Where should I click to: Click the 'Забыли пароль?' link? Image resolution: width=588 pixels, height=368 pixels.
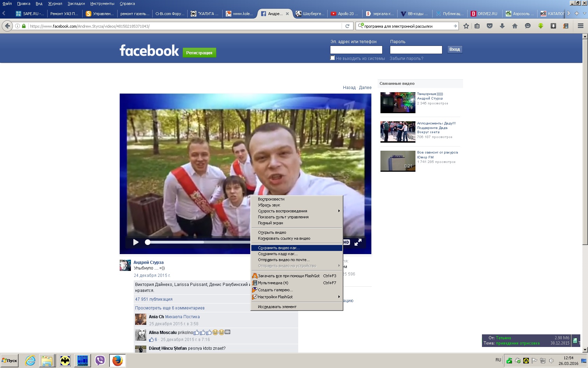(x=406, y=59)
